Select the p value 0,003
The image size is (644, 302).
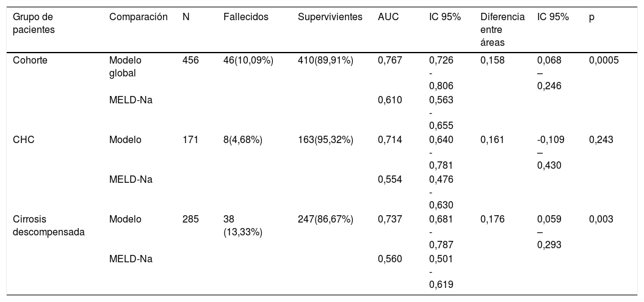(601, 219)
